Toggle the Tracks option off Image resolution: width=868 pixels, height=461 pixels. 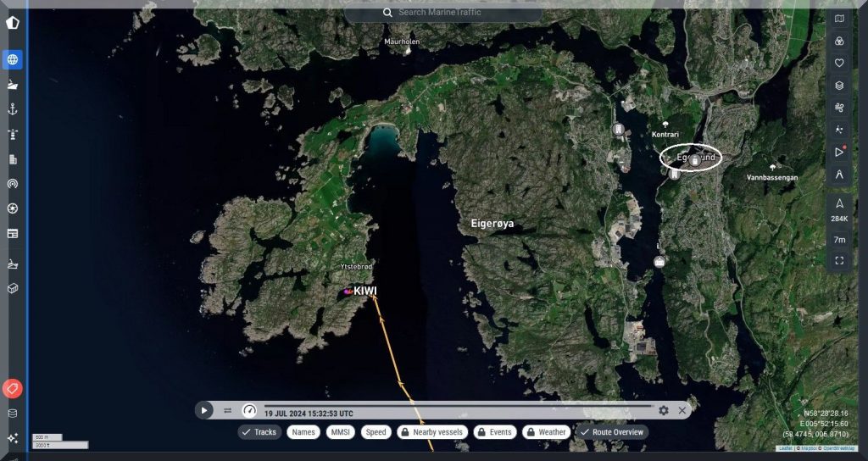(259, 432)
